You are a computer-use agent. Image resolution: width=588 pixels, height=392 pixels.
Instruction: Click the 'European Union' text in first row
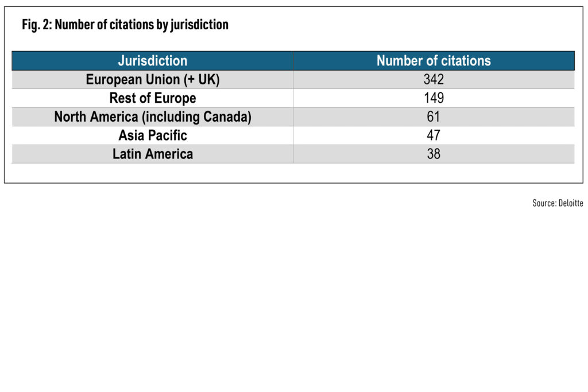coord(131,80)
